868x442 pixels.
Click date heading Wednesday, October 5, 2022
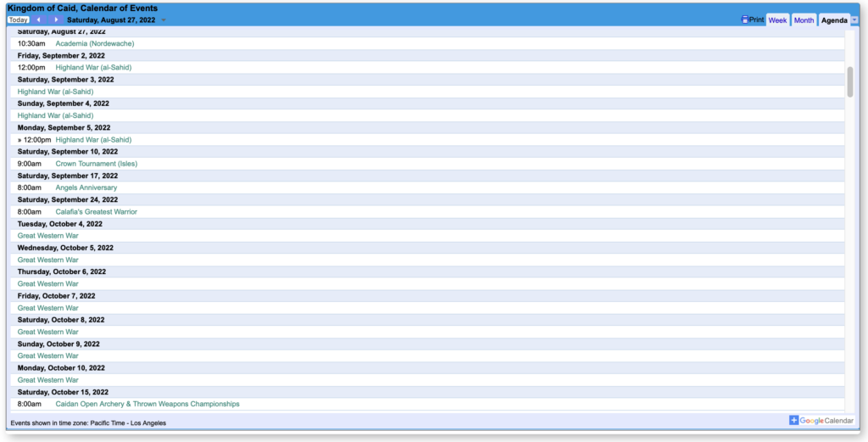click(65, 248)
